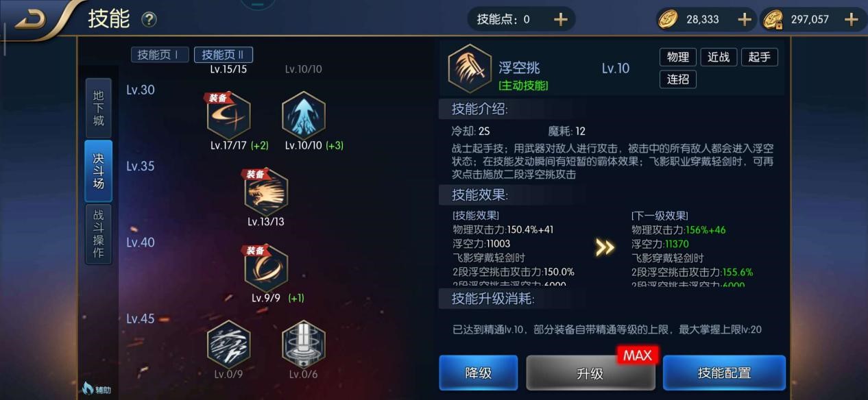This screenshot has height=400, width=868.
Task: Open the 地下城 side tab
Action: click(x=98, y=108)
